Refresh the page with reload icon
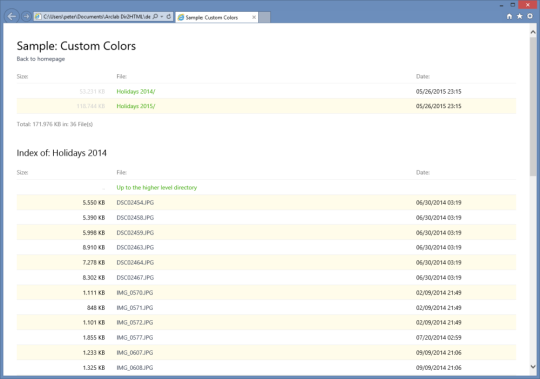Image resolution: width=540 pixels, height=379 pixels. (x=169, y=16)
